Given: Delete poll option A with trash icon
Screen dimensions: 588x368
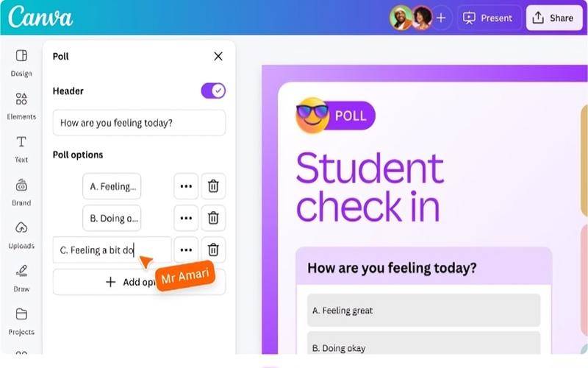Looking at the screenshot, I should point(213,186).
